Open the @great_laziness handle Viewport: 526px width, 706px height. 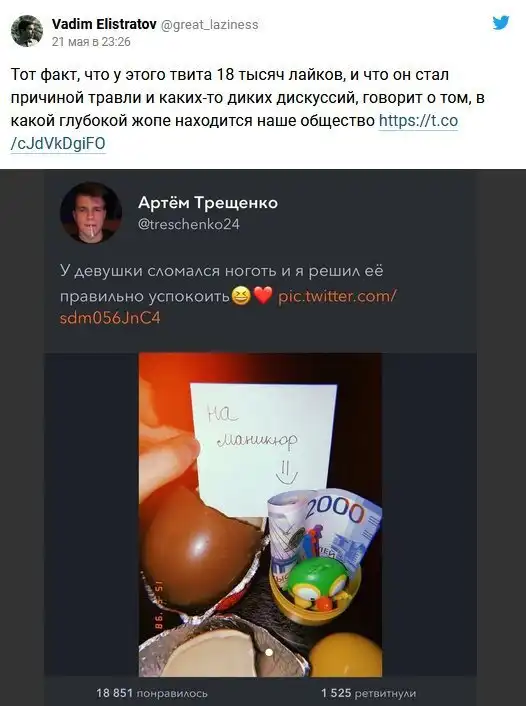[209, 24]
